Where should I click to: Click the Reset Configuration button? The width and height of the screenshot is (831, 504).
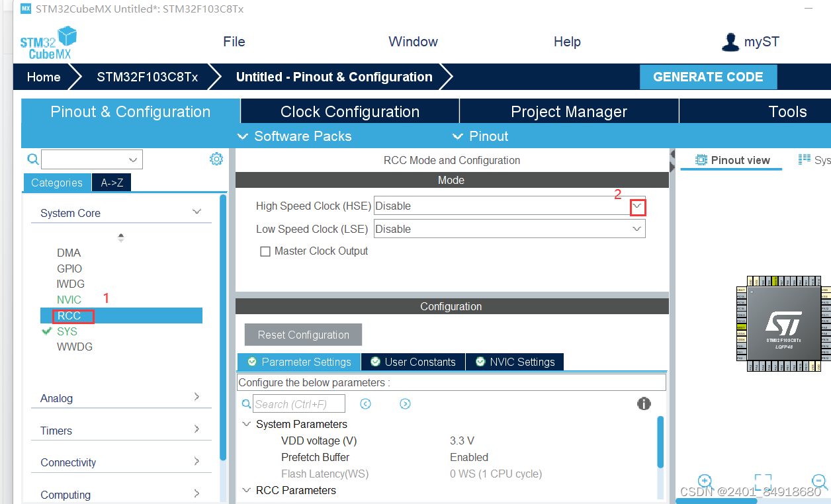point(303,335)
